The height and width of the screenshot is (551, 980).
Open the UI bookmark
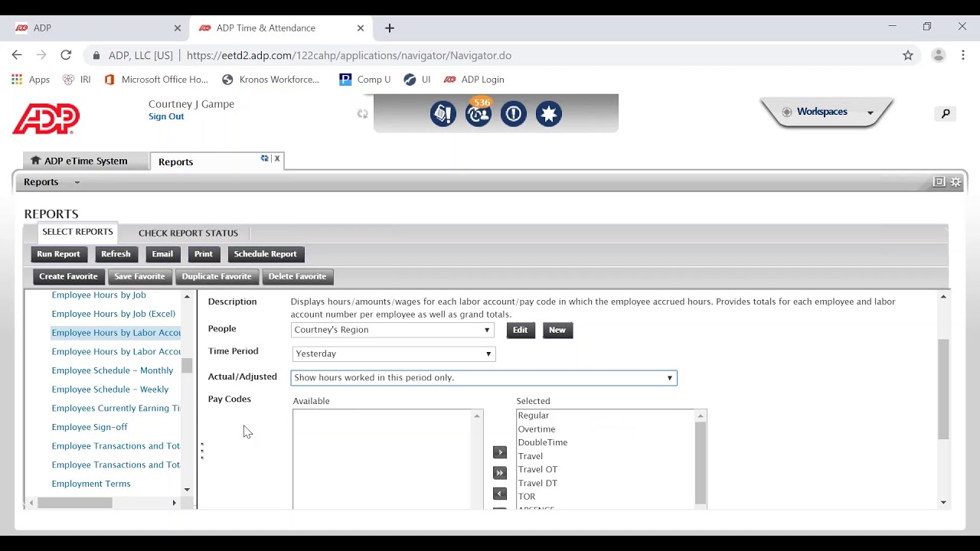click(417, 80)
